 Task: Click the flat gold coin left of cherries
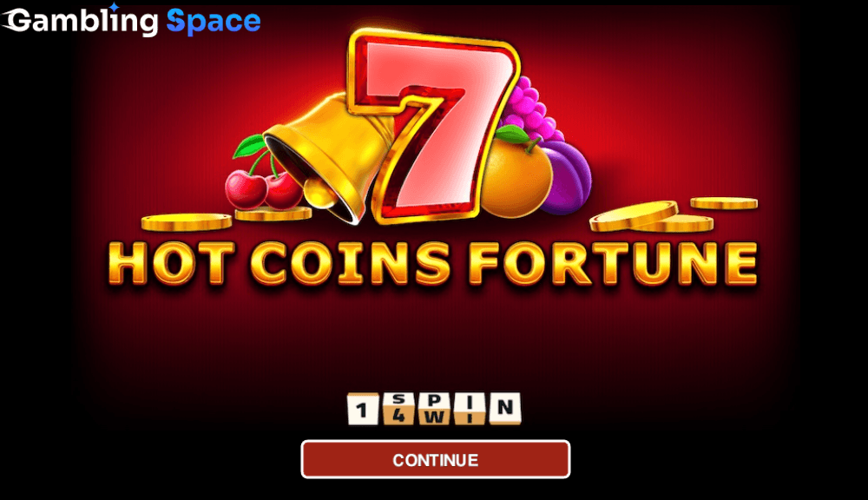pyautogui.click(x=187, y=222)
